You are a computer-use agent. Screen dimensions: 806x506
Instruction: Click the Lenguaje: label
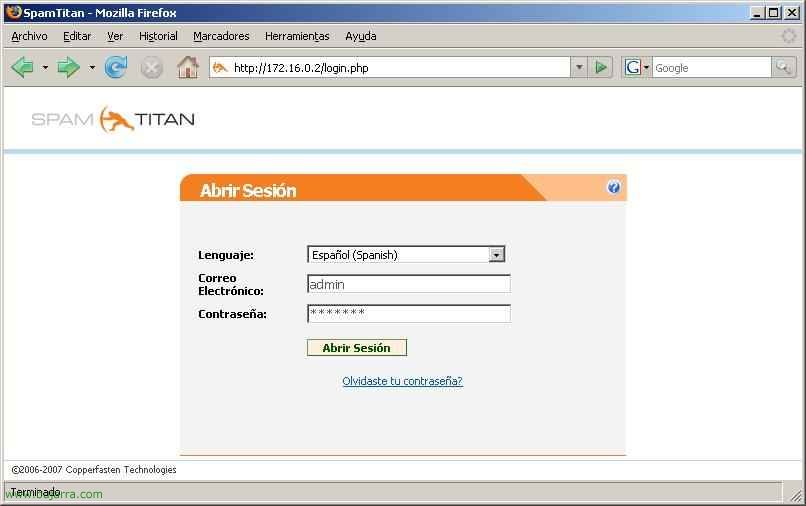226,255
